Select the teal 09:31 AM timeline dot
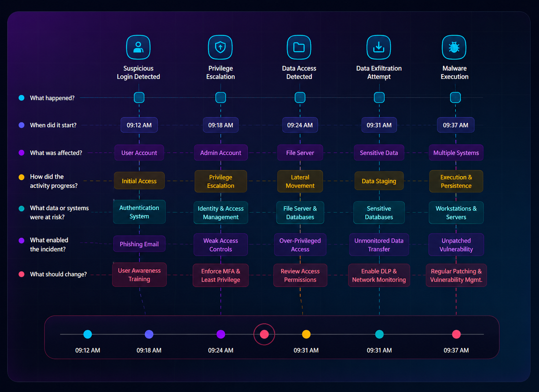The image size is (539, 392). [379, 334]
